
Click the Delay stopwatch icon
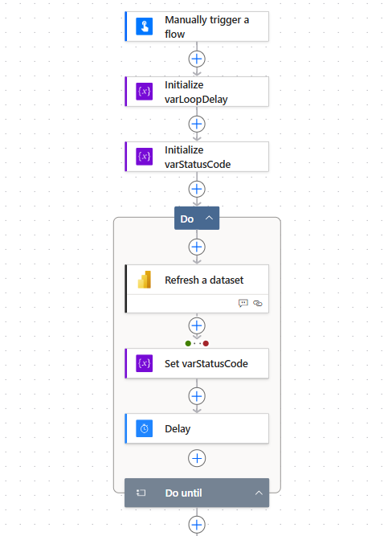(145, 428)
